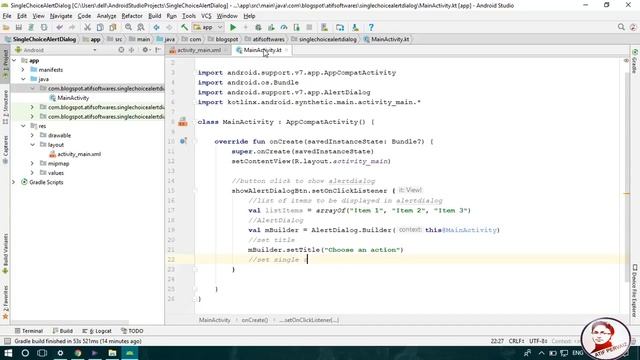Click the File Explorer taskbar icon
The height and width of the screenshot is (360, 640).
(112, 353)
